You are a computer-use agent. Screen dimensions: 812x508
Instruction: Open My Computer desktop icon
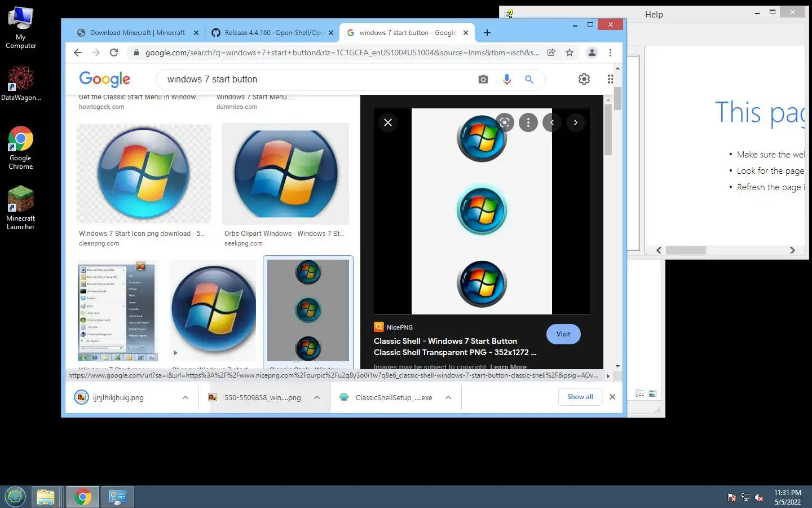pos(21,28)
